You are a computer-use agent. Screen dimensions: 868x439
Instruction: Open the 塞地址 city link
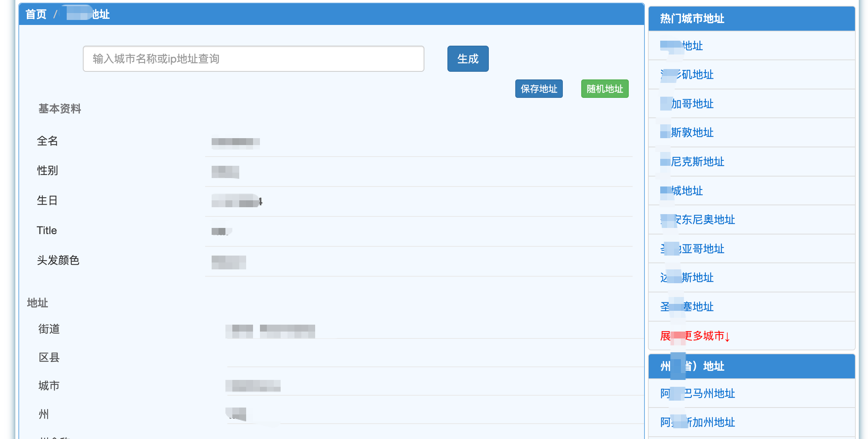pos(687,307)
